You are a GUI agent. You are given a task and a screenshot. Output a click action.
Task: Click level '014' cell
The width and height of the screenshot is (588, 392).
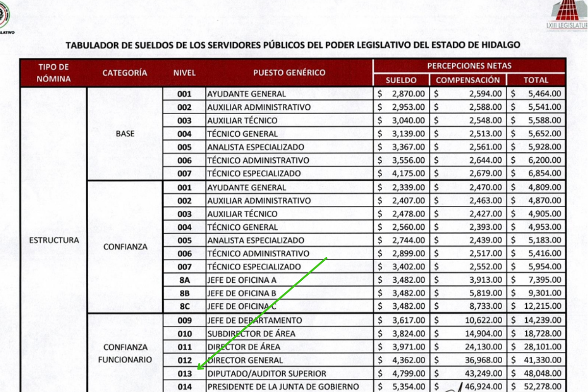(184, 387)
